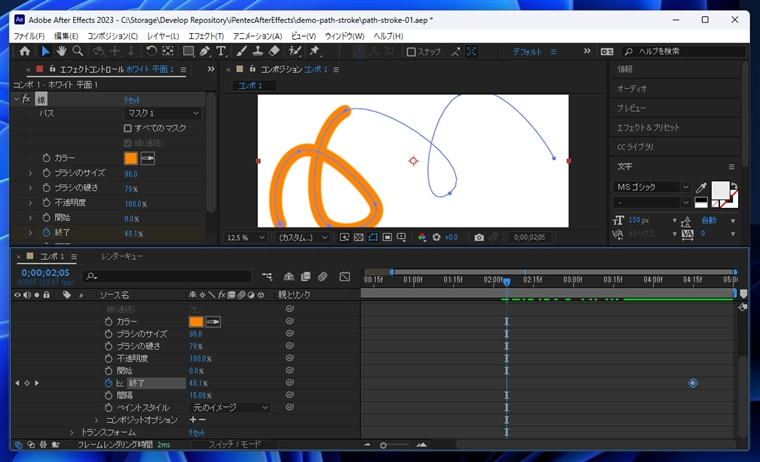The width and height of the screenshot is (760, 462).
Task: Click the eyedropper next to カラー swatch
Action: (147, 158)
